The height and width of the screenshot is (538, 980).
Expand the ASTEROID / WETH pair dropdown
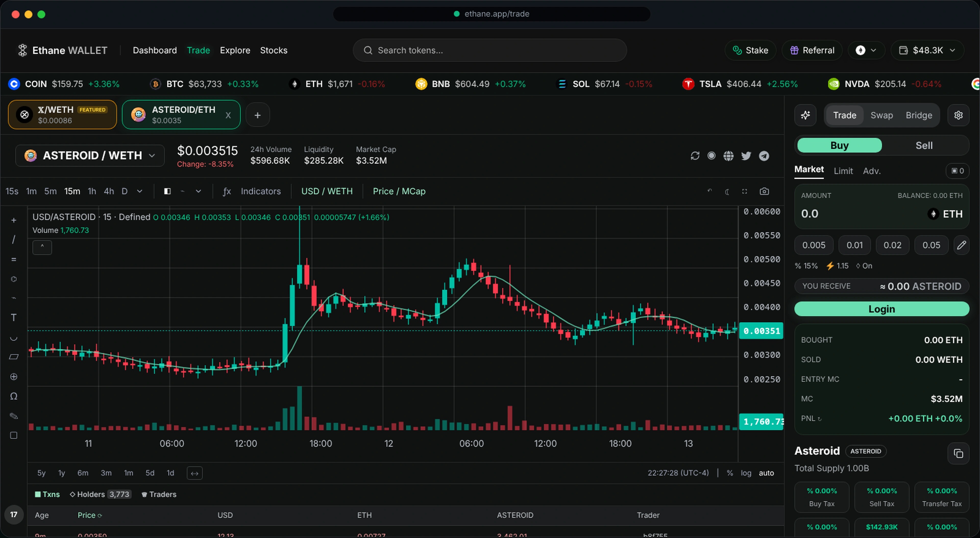(x=90, y=155)
